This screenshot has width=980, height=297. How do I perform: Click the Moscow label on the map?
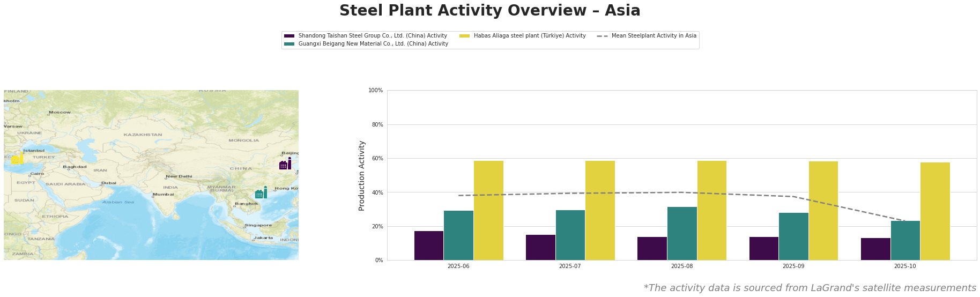pos(60,113)
